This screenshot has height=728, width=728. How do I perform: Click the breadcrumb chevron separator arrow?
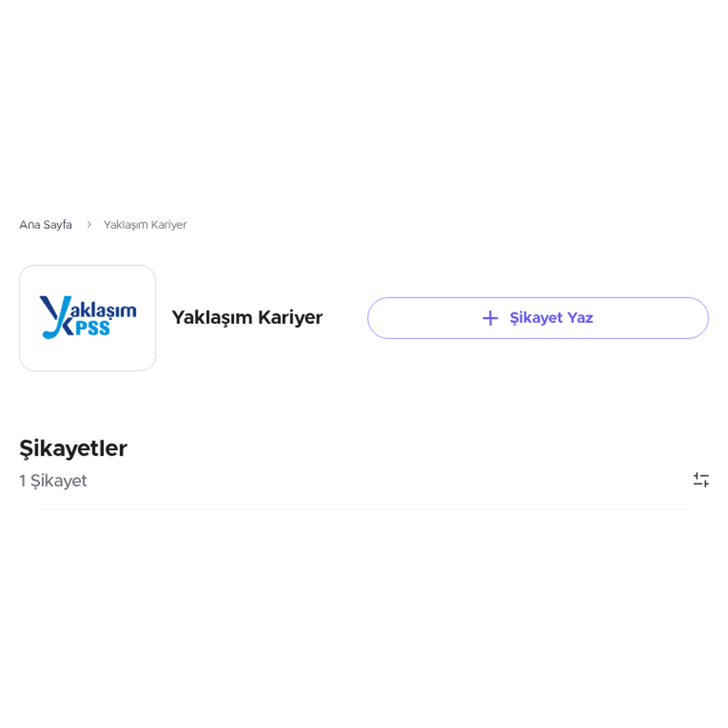pyautogui.click(x=89, y=224)
